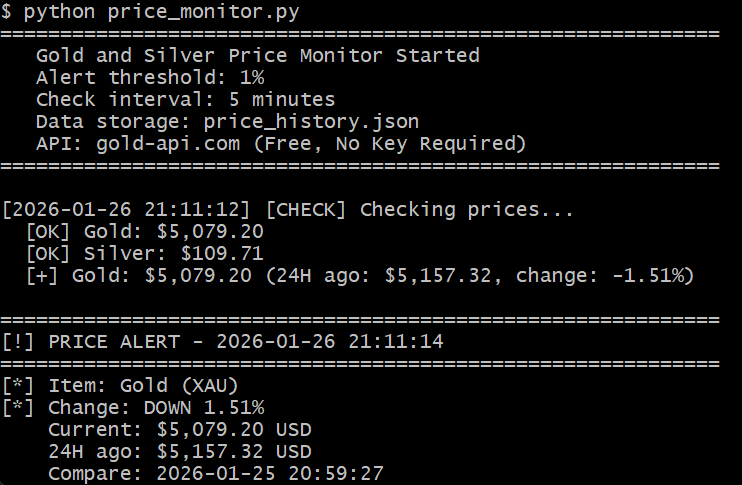Click the "Check interval: 5 minutes" line
The width and height of the screenshot is (742, 485).
185,99
